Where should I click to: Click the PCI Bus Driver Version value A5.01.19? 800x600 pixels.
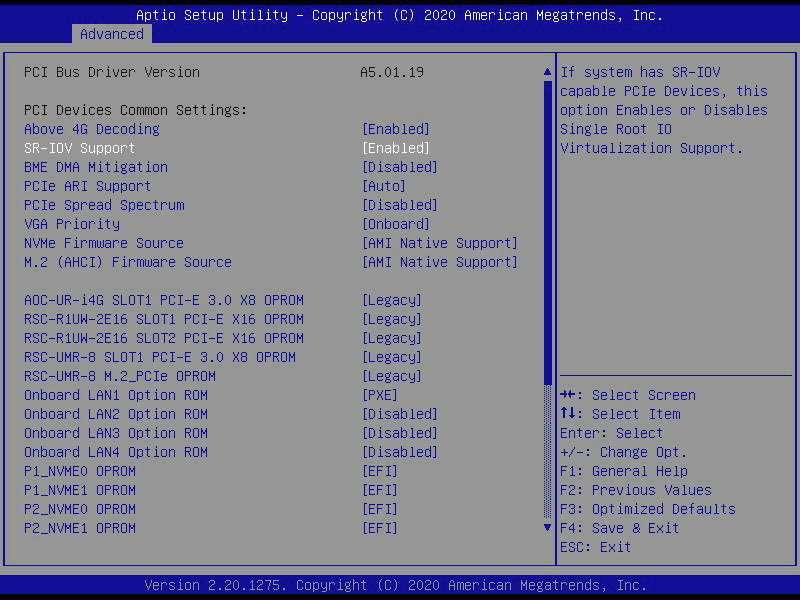[x=392, y=72]
